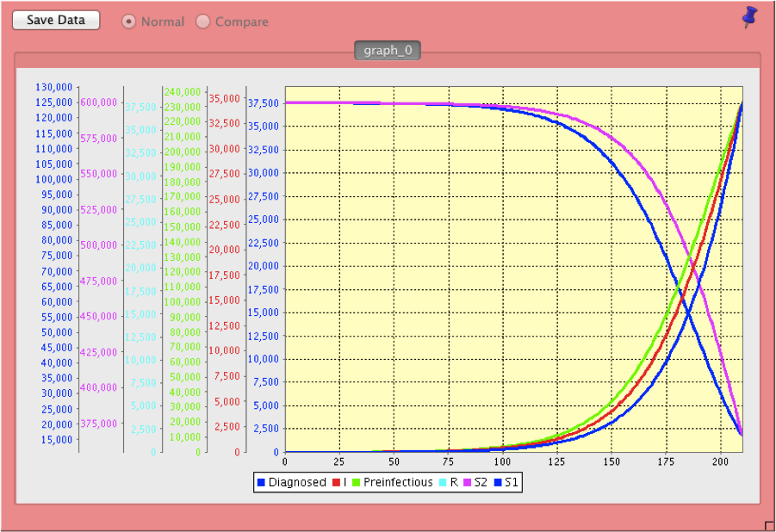Click the cyan R legend marker
This screenshot has width=776, height=532.
point(444,483)
